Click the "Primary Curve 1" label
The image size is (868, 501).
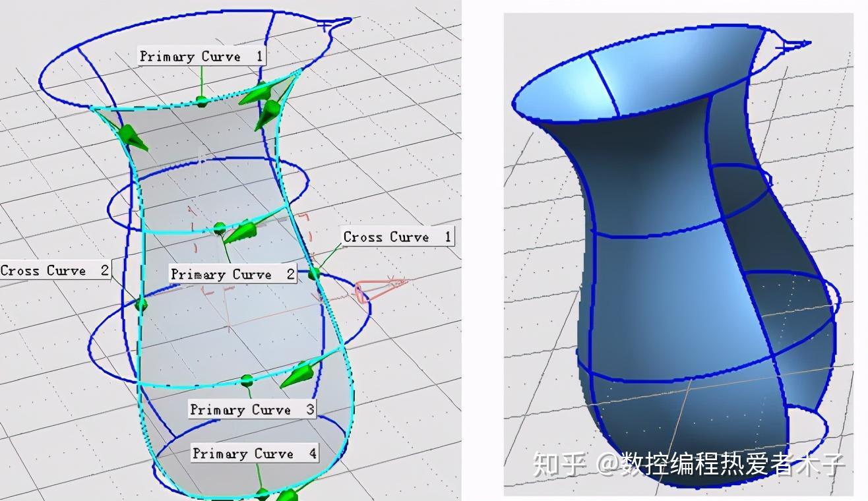coord(201,57)
